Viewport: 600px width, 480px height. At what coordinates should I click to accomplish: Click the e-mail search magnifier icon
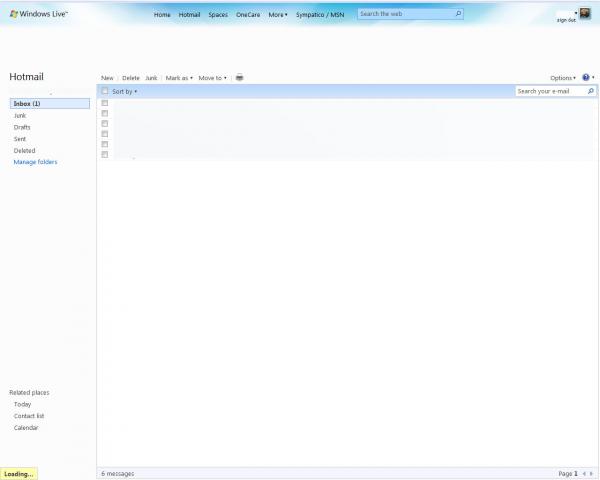pyautogui.click(x=590, y=91)
